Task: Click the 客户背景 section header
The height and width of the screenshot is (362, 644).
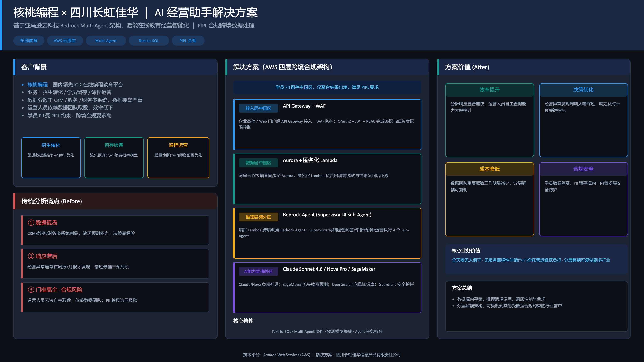Action: tap(115, 67)
